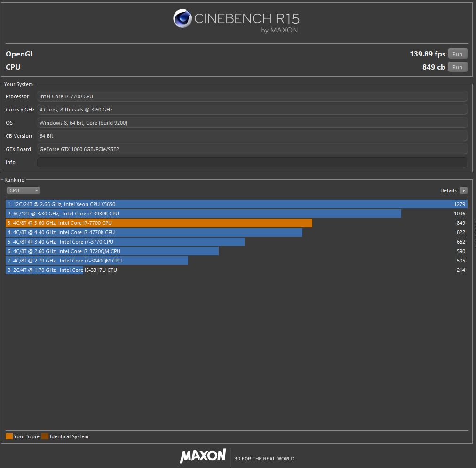Click the OpenGL label

pyautogui.click(x=20, y=54)
